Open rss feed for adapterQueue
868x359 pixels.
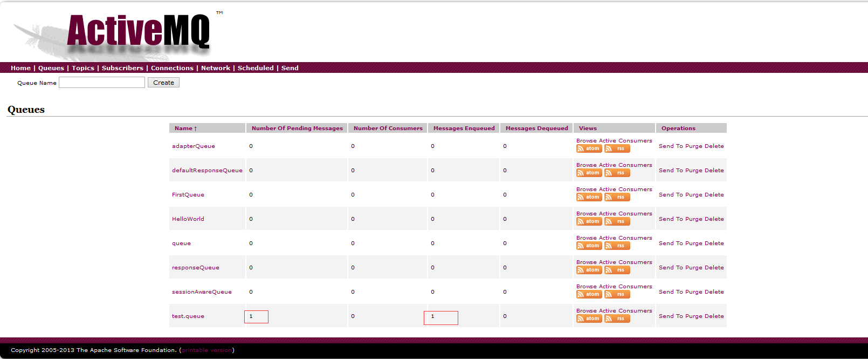tap(617, 148)
